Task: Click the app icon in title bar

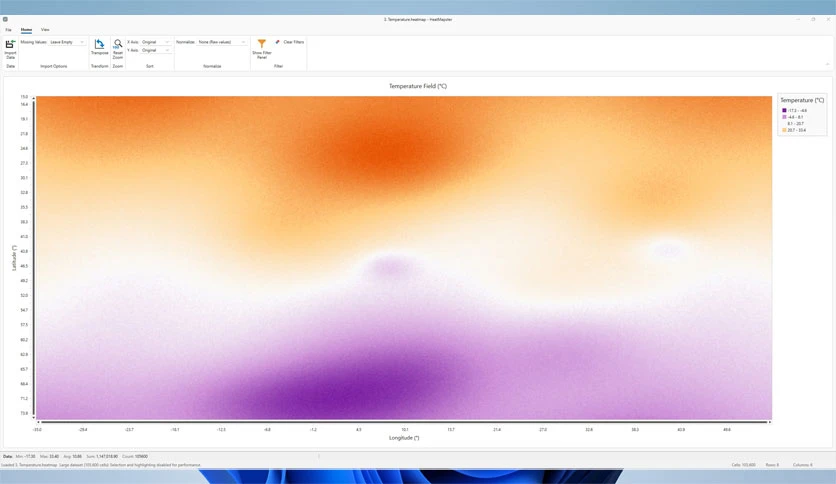Action: [x=5, y=19]
